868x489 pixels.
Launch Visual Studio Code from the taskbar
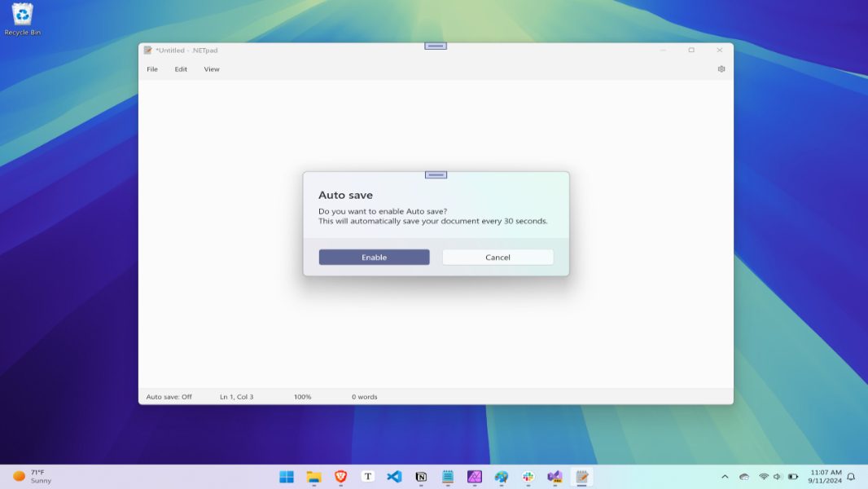point(395,477)
